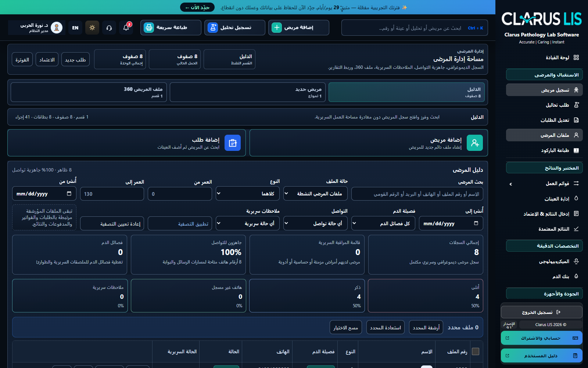Click the green add patient plus icon
Image resolution: width=588 pixels, height=368 pixels.
tap(277, 28)
